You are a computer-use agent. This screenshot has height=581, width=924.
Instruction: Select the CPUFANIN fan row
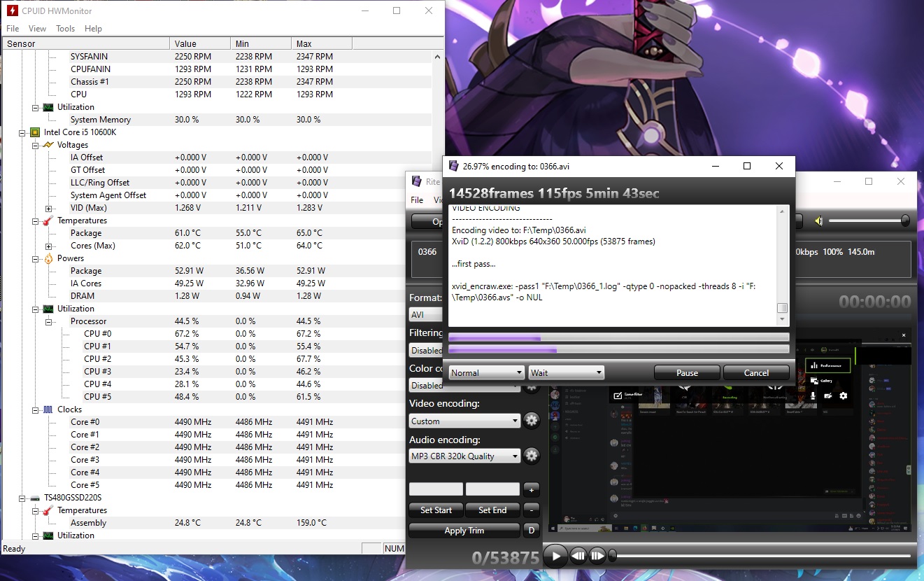click(216, 69)
